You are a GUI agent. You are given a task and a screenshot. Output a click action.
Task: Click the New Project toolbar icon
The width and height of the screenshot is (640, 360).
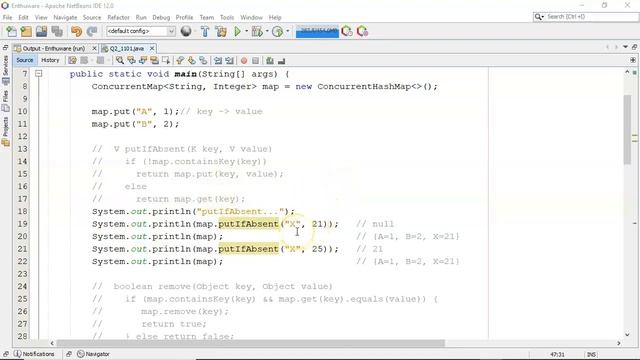coord(26,31)
